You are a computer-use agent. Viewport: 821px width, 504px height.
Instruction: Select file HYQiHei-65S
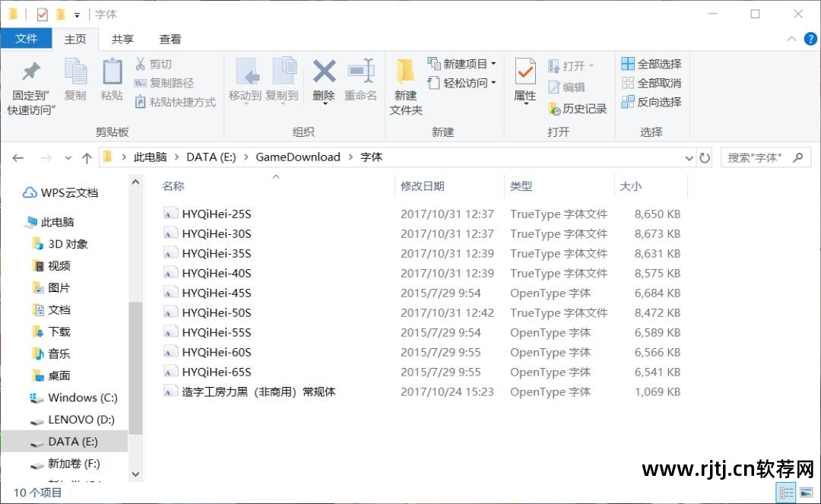coord(208,372)
